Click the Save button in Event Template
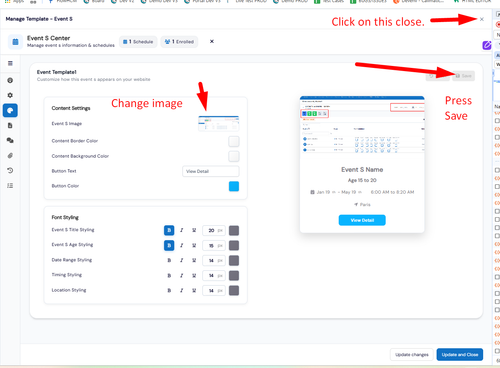 [463, 76]
